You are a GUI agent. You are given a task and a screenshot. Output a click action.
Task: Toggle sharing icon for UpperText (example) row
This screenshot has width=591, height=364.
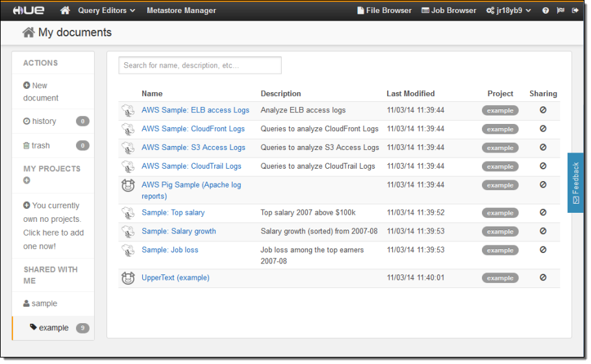point(543,278)
